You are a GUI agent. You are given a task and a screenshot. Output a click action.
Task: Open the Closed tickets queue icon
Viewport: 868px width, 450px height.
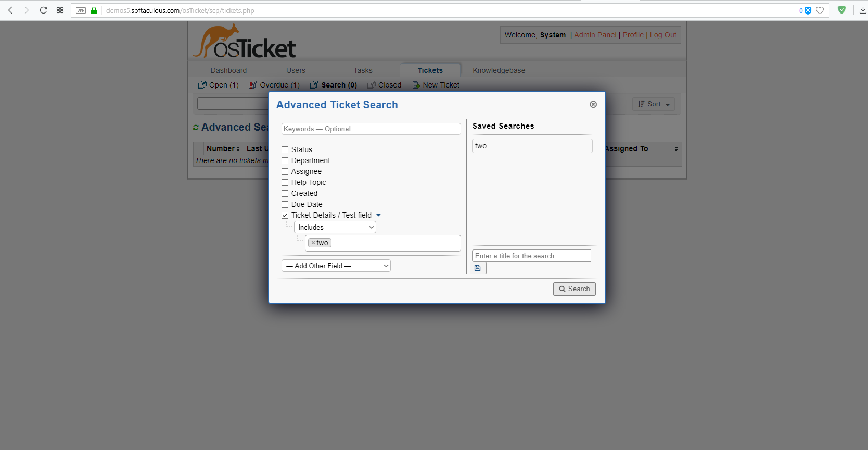tap(371, 85)
